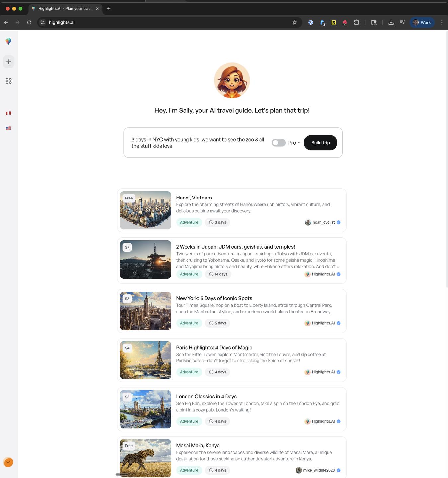Viewport: 448px width, 478px height.
Task: Expand the Pro dropdown chevron
Action: click(299, 143)
